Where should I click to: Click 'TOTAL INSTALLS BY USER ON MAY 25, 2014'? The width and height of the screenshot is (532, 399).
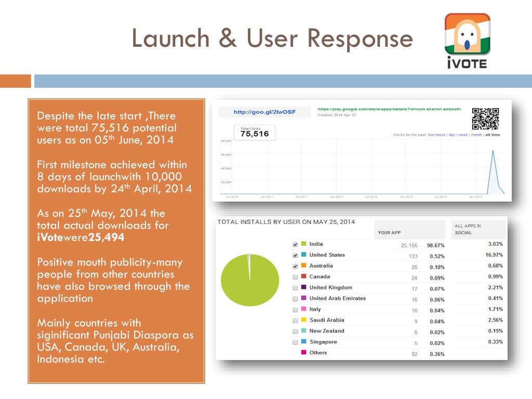click(x=286, y=222)
